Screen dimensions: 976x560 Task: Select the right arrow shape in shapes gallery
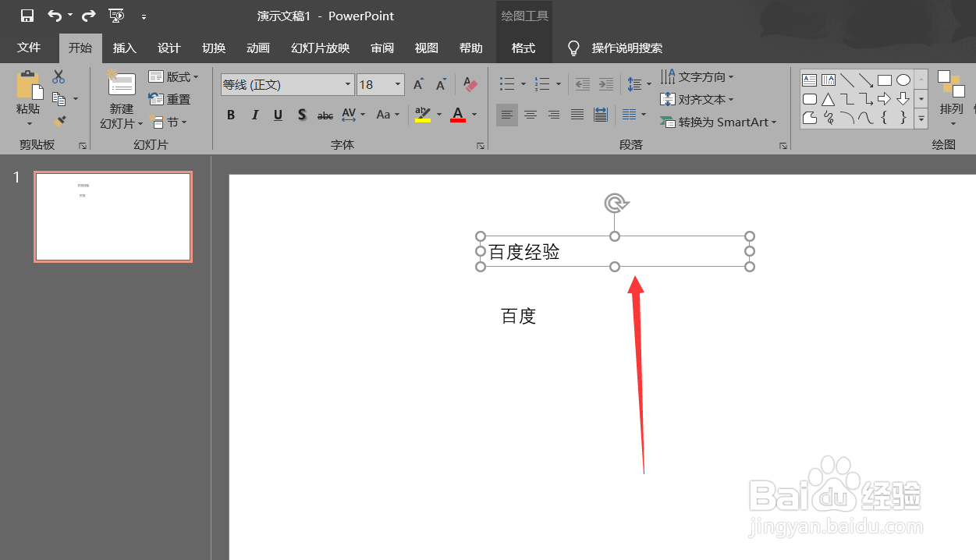click(x=885, y=99)
